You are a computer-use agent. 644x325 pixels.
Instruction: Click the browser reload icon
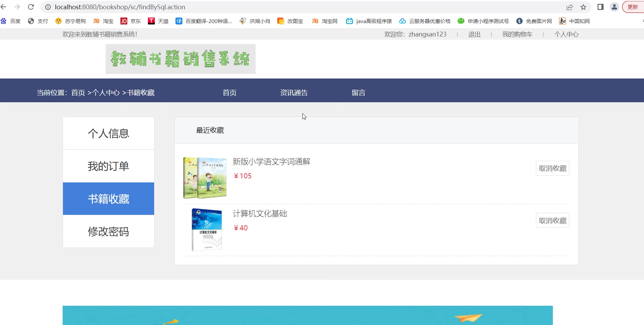(x=31, y=7)
